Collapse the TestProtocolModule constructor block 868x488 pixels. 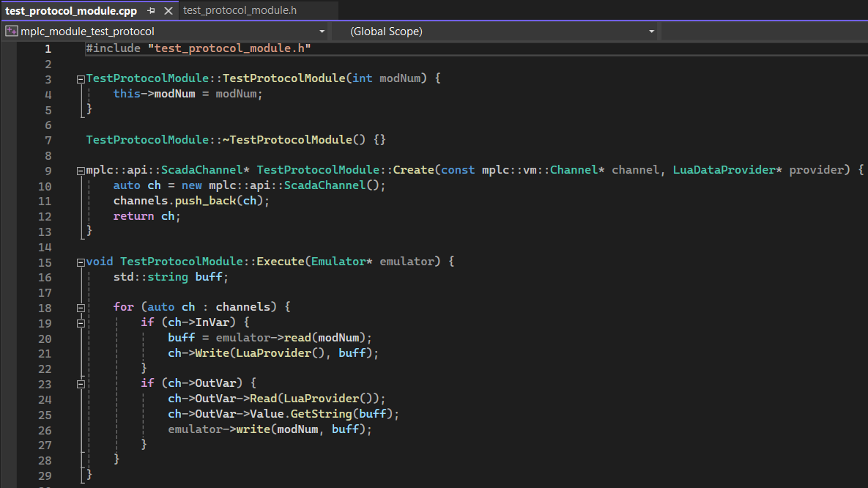(x=81, y=79)
